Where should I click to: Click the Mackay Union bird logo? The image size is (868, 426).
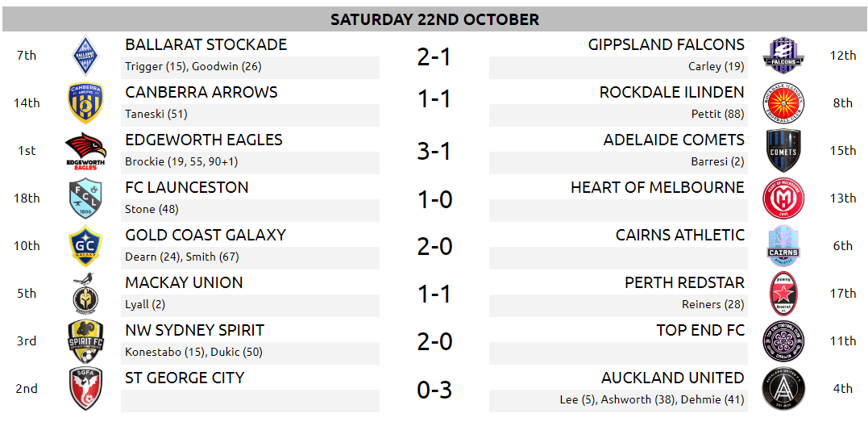click(85, 294)
